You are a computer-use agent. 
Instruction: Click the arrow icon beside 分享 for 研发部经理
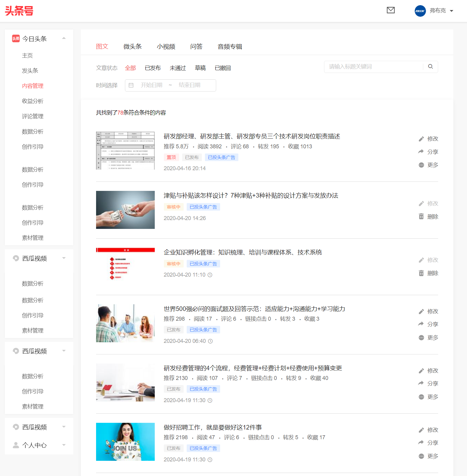[421, 152]
